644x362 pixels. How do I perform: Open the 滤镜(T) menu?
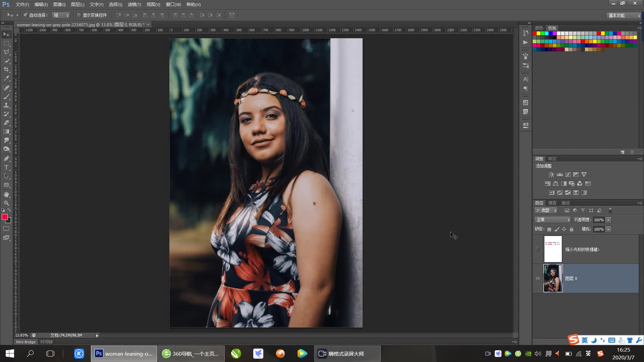click(134, 4)
